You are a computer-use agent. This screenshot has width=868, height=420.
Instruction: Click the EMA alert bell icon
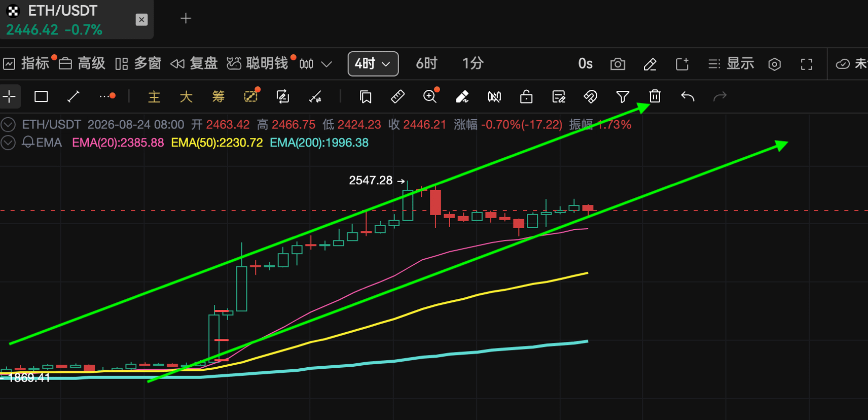click(x=28, y=143)
